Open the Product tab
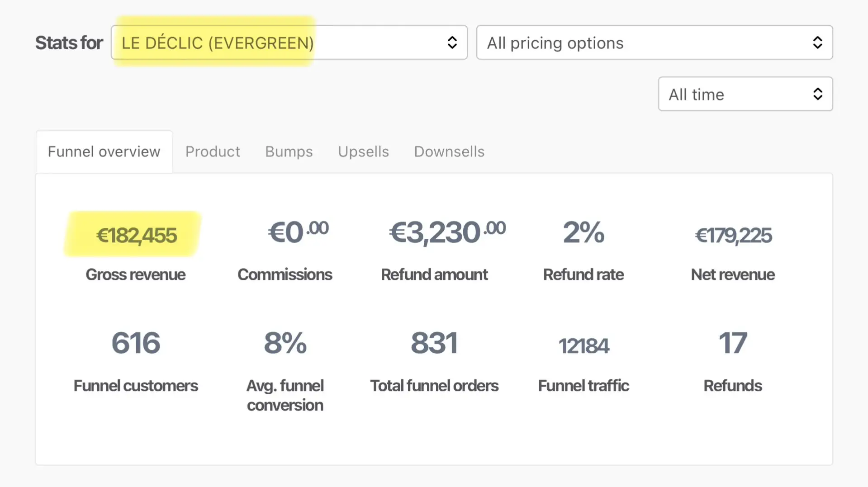This screenshot has width=868, height=487. (213, 151)
